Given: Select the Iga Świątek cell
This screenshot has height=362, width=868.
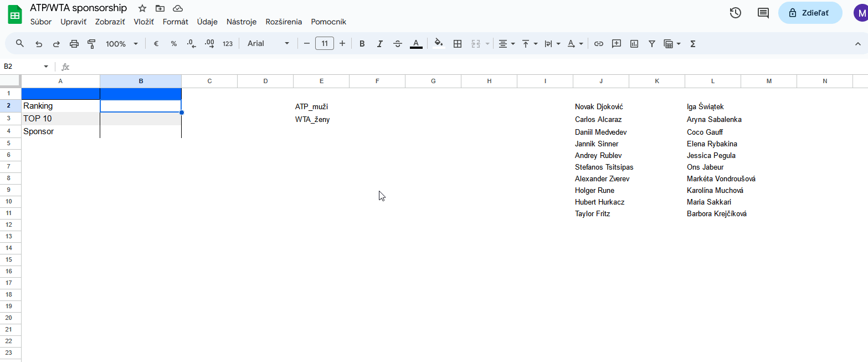Looking at the screenshot, I should pos(713,106).
